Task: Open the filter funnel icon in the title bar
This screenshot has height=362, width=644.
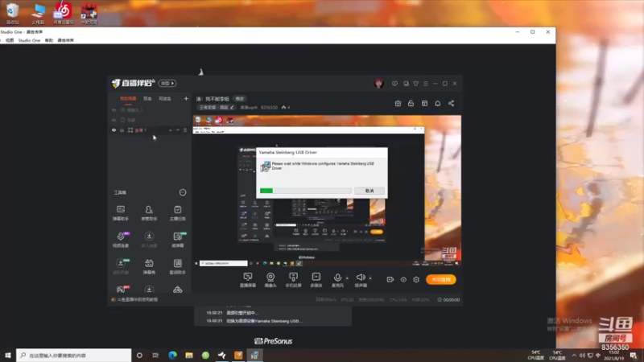Action: coord(415,84)
